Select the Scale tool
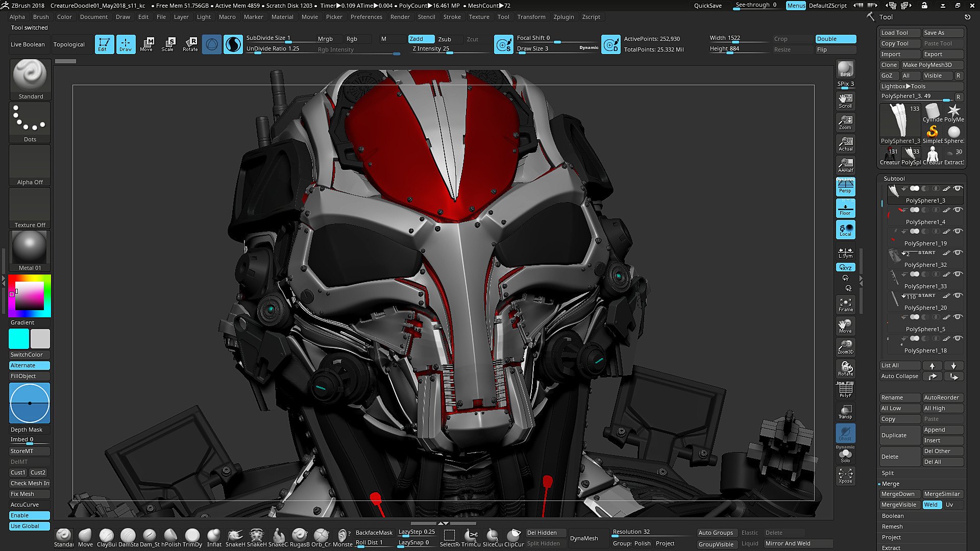This screenshot has width=980, height=551. [167, 44]
